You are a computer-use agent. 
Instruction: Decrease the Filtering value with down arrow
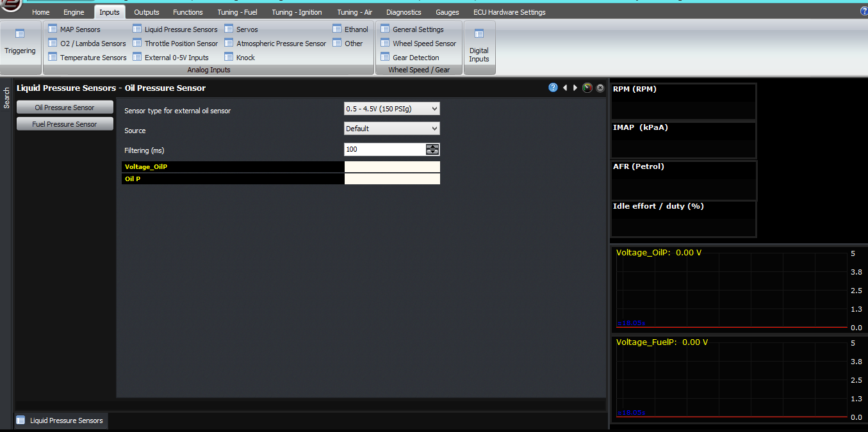tap(433, 152)
